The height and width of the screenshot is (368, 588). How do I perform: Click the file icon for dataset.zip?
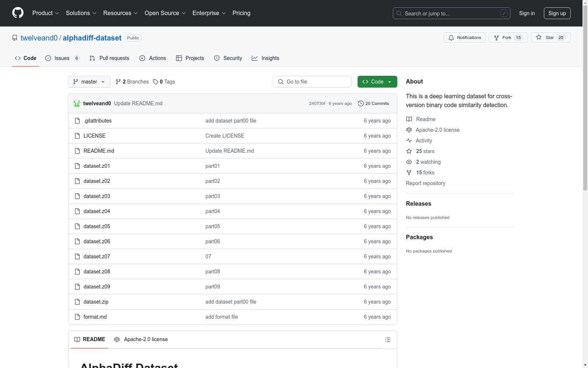point(77,302)
